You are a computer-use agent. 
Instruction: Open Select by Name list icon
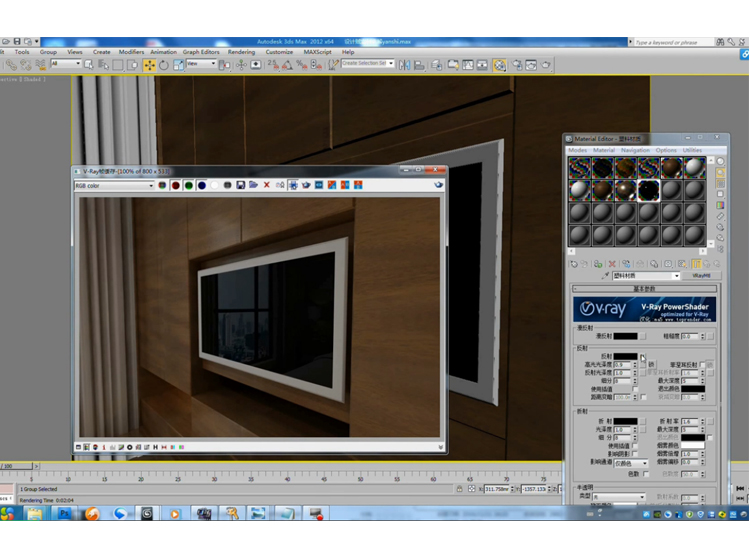(103, 65)
